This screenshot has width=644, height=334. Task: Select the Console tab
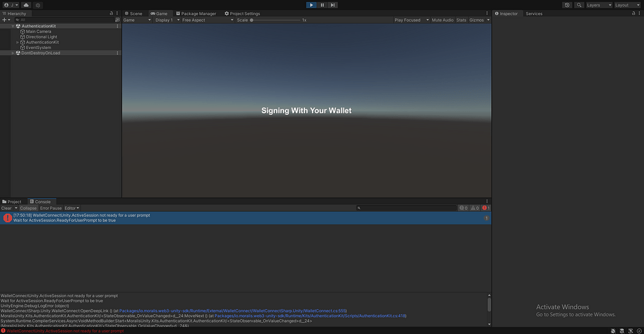tap(40, 202)
